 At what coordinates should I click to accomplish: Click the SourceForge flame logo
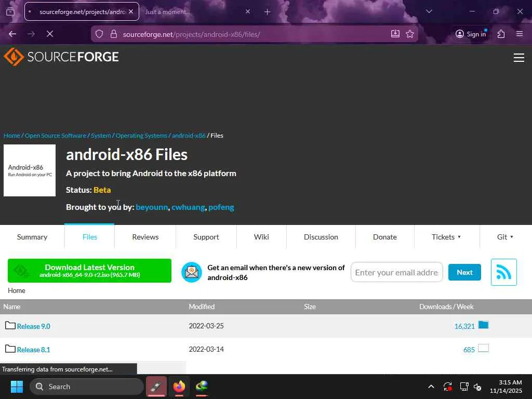click(14, 57)
